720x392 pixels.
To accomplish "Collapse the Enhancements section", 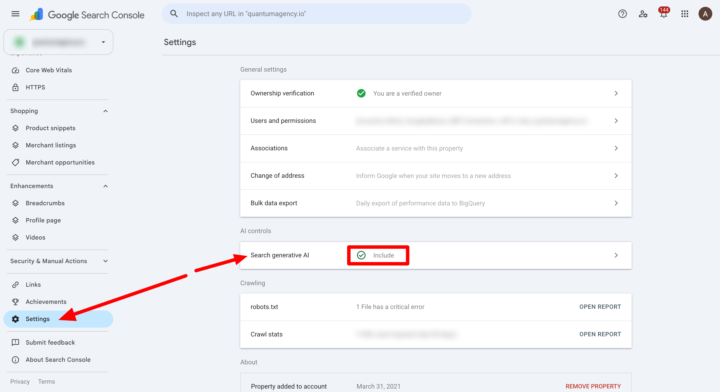I will [x=105, y=186].
